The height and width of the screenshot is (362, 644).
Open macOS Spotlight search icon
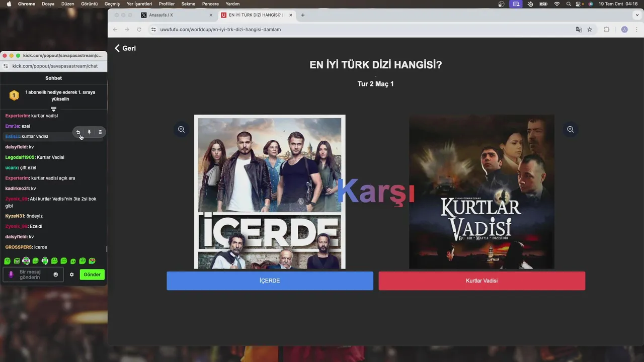click(569, 4)
